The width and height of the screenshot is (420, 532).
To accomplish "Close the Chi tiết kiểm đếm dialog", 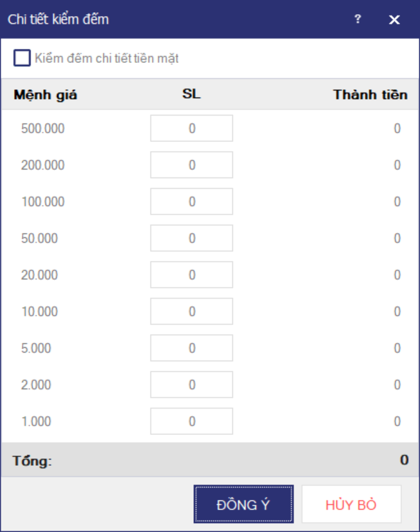I will pos(394,20).
